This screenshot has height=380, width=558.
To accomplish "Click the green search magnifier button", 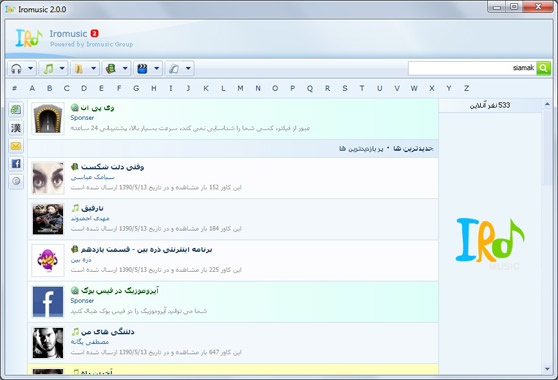I will (543, 68).
